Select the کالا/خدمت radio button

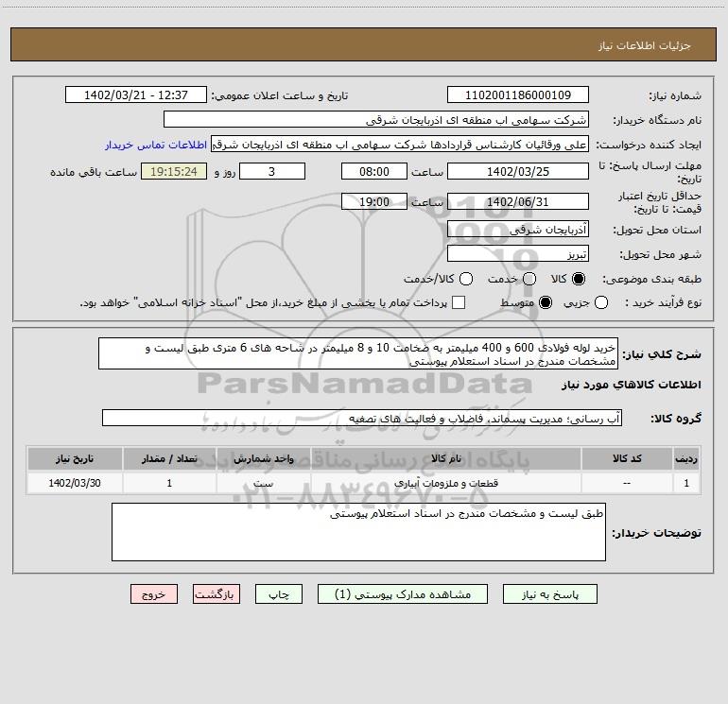466,279
